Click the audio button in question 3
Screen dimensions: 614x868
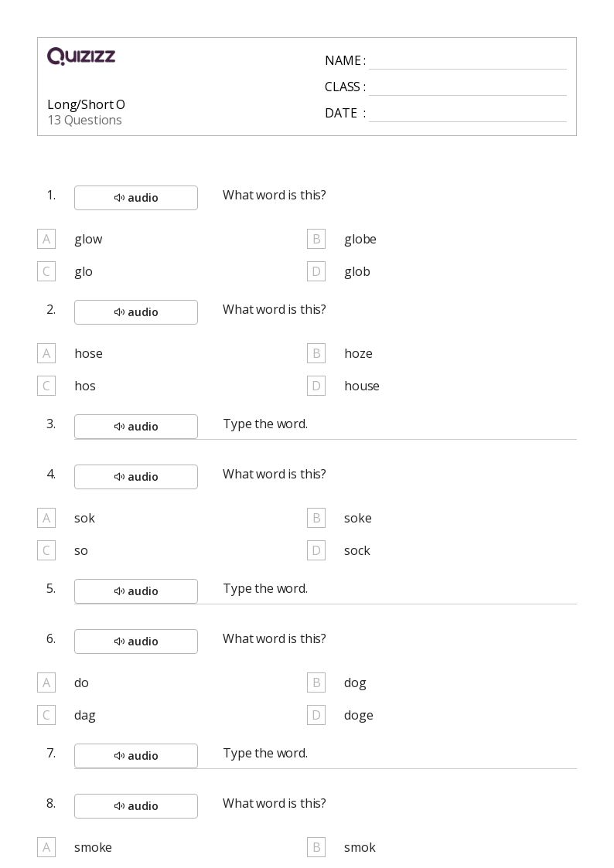click(x=135, y=426)
